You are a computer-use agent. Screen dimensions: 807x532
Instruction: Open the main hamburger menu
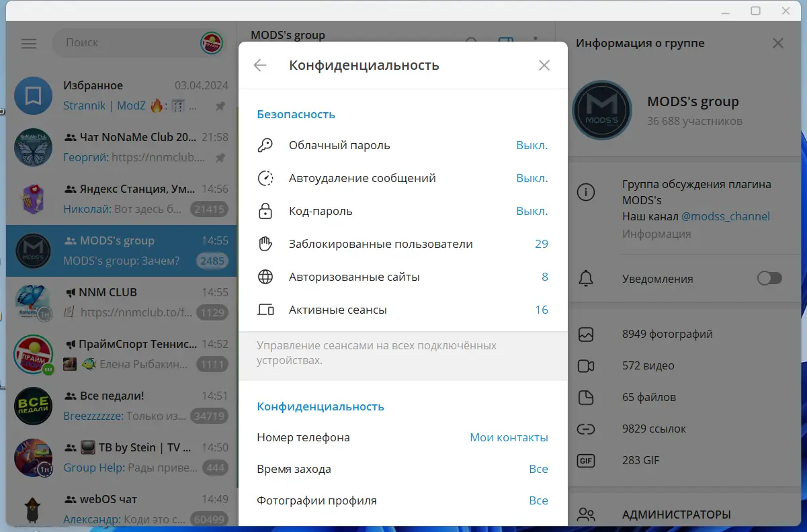[28, 43]
